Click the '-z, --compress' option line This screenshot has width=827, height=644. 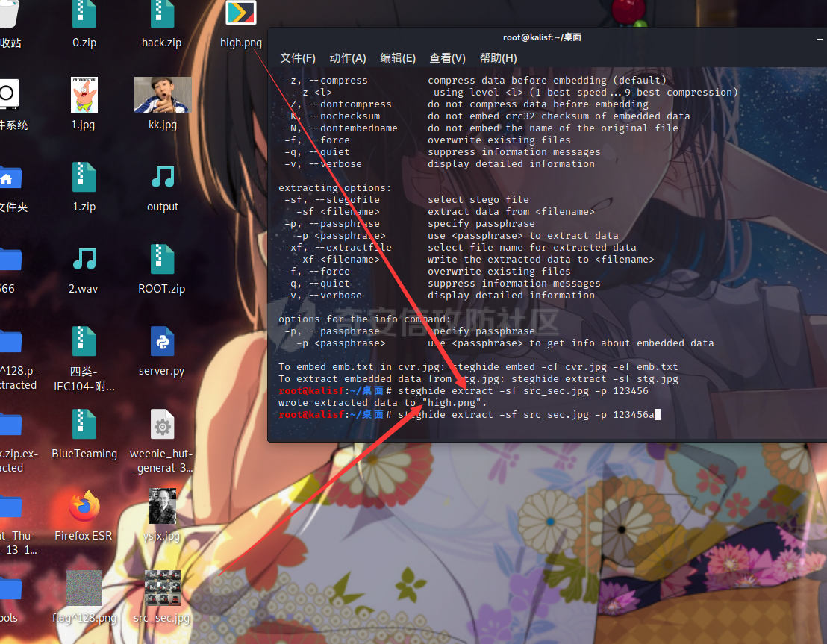pos(475,80)
